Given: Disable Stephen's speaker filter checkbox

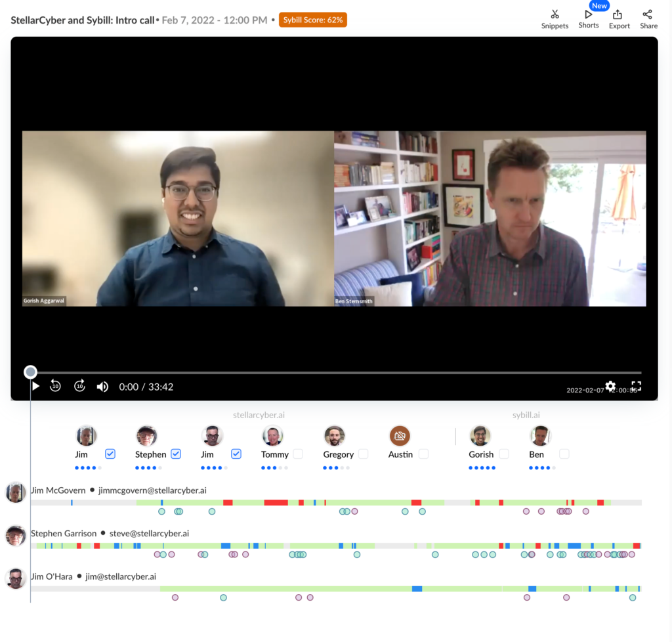Looking at the screenshot, I should pyautogui.click(x=176, y=454).
